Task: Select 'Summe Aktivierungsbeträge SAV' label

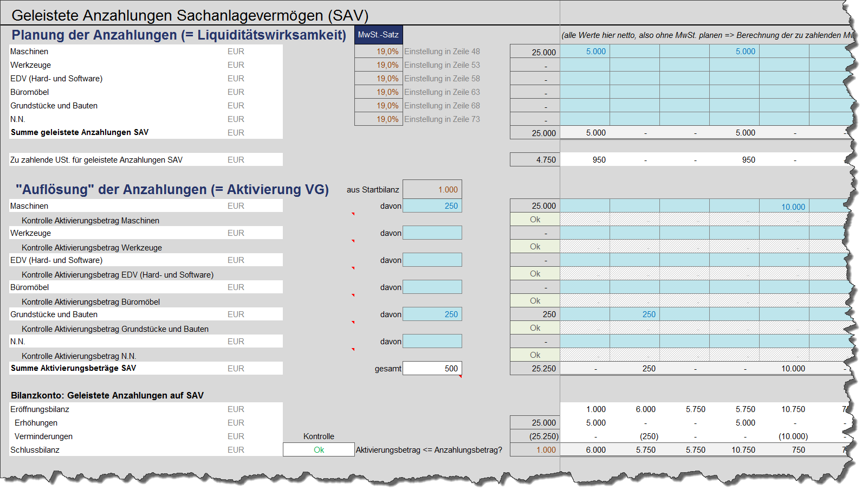Action: pyautogui.click(x=74, y=368)
